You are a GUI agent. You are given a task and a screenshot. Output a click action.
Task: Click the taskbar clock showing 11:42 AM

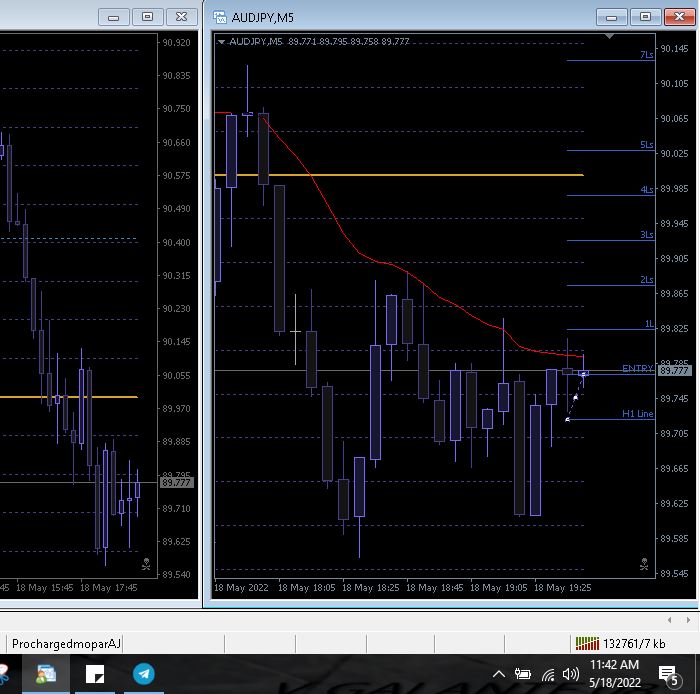tap(614, 674)
